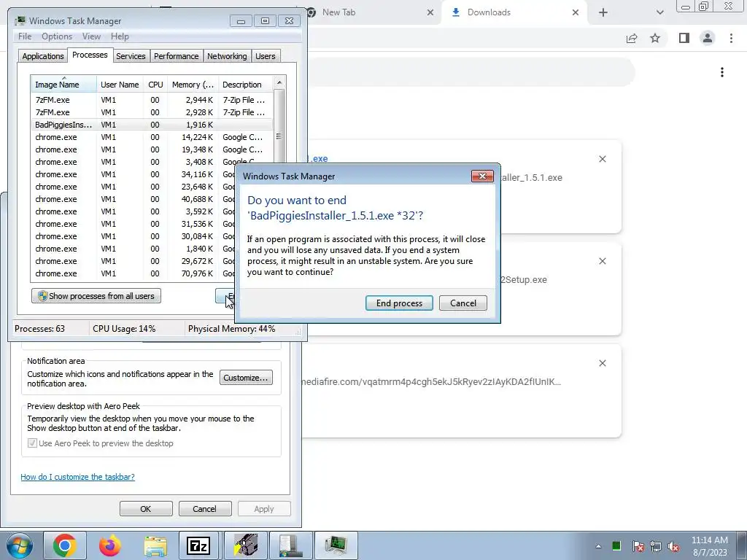Open Firefox from the taskbar

(109, 545)
